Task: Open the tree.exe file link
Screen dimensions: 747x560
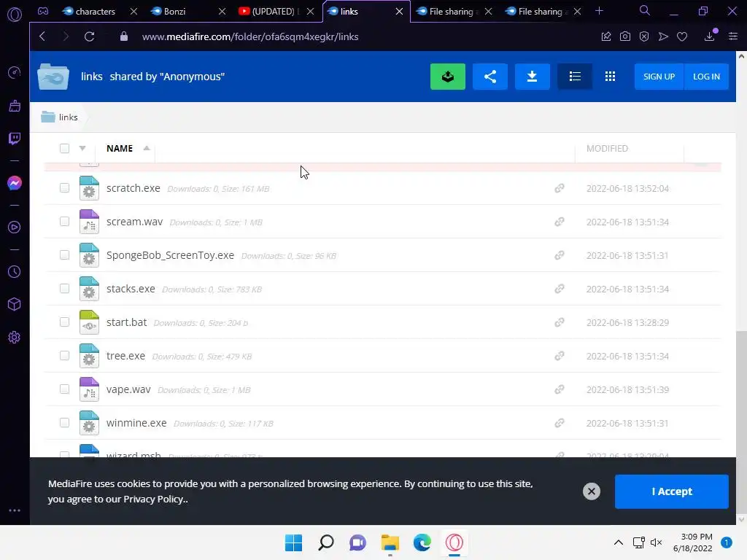Action: (x=125, y=356)
